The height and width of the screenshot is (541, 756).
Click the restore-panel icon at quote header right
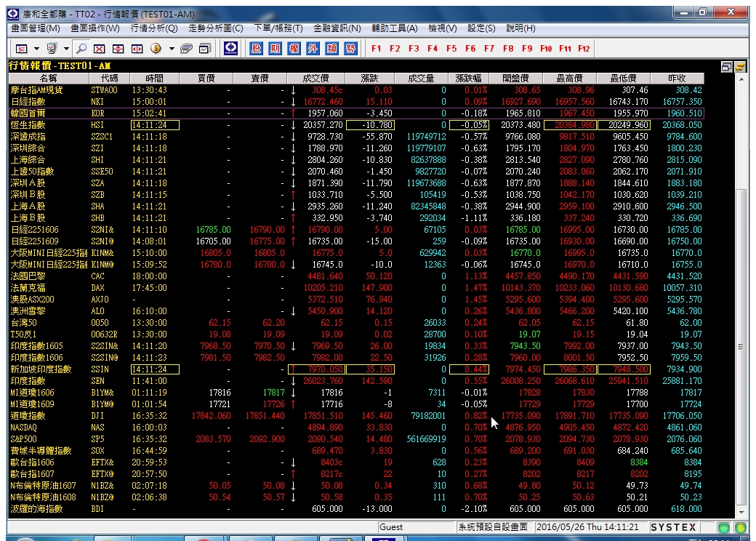coord(727,67)
